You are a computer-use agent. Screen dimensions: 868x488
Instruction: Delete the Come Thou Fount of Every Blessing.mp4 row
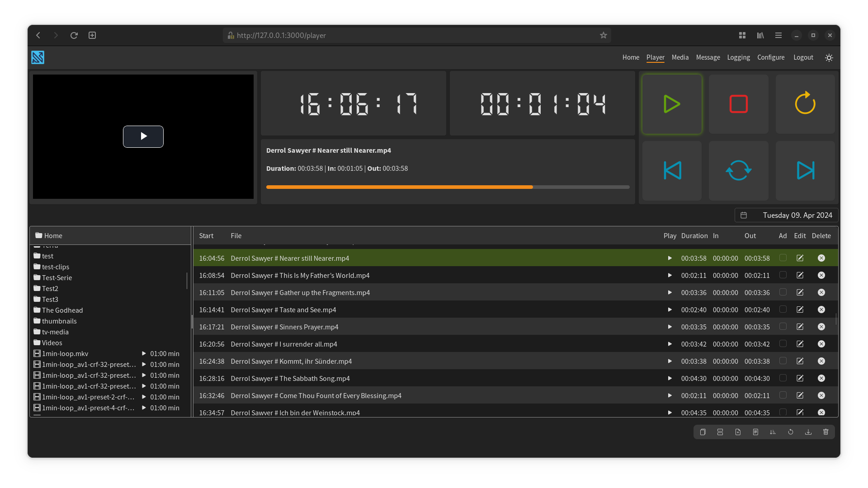click(821, 395)
